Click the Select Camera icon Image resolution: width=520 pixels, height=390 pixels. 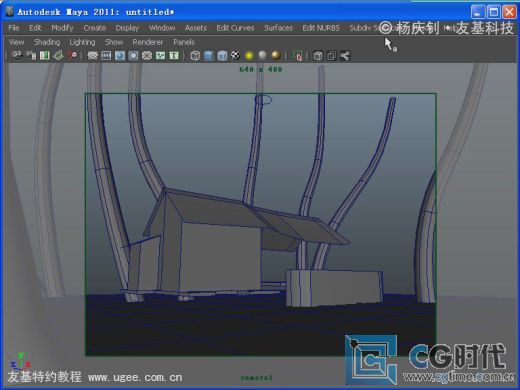pos(17,55)
